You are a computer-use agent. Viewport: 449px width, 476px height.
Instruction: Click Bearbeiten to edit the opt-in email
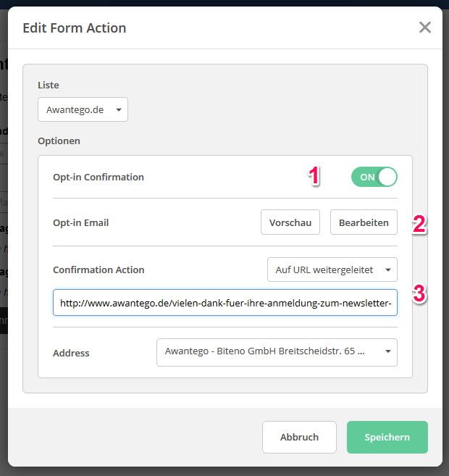click(x=364, y=222)
